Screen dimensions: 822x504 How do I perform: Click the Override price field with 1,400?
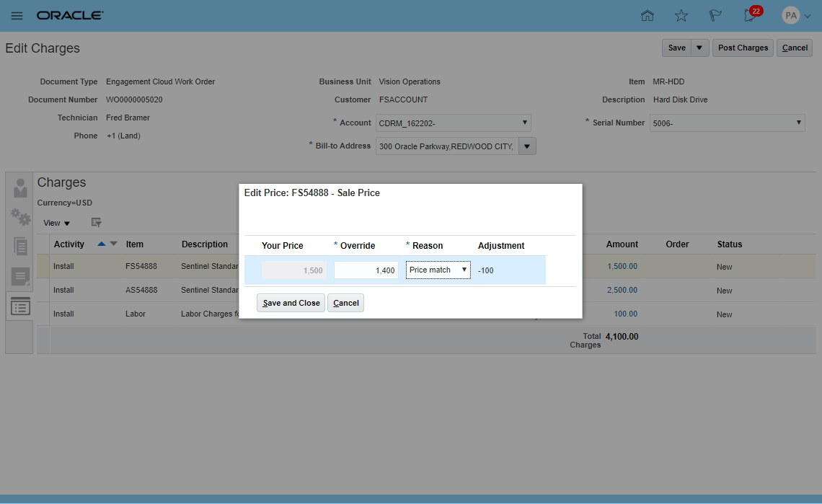tap(366, 270)
